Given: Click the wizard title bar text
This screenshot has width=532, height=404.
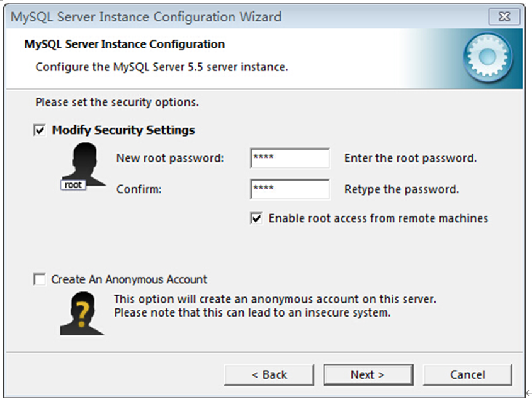Looking at the screenshot, I should click(145, 17).
